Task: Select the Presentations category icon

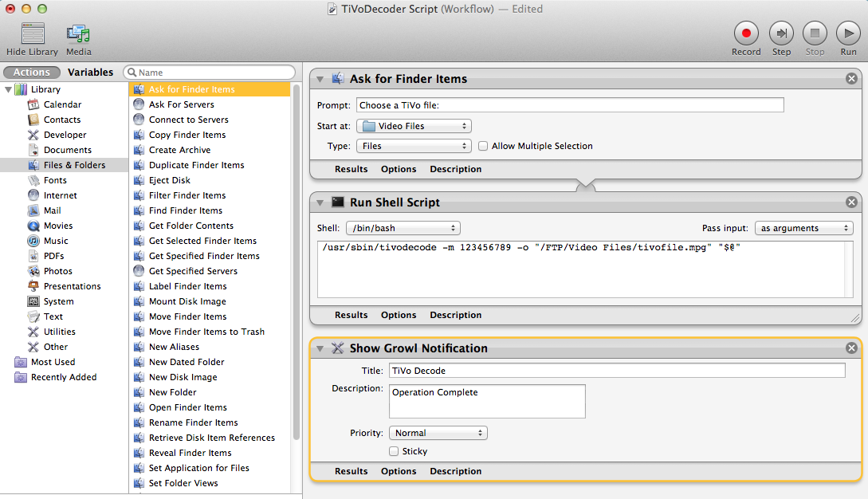Action: pyautogui.click(x=33, y=286)
